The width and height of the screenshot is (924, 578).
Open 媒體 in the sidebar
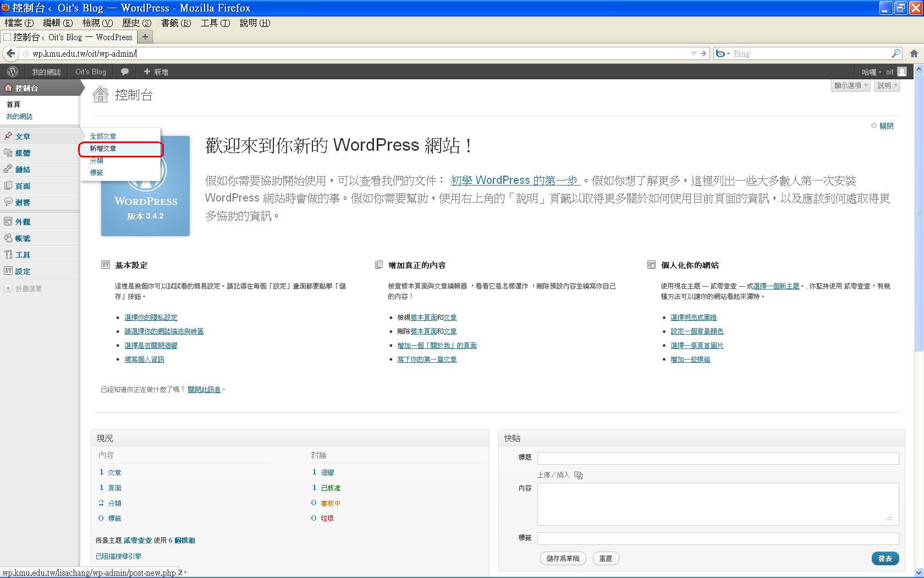[x=40, y=152]
